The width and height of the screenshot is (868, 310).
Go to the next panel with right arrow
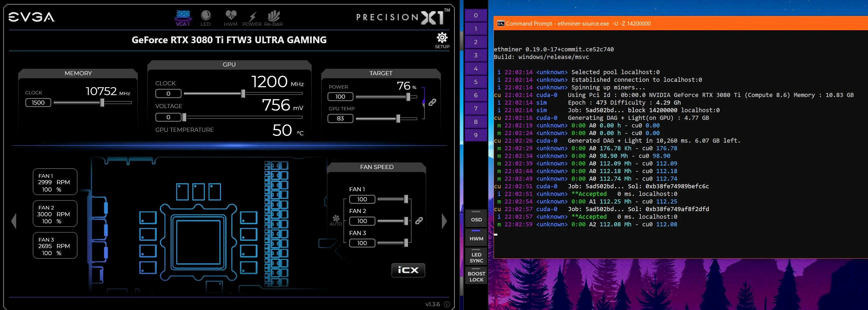[x=444, y=221]
